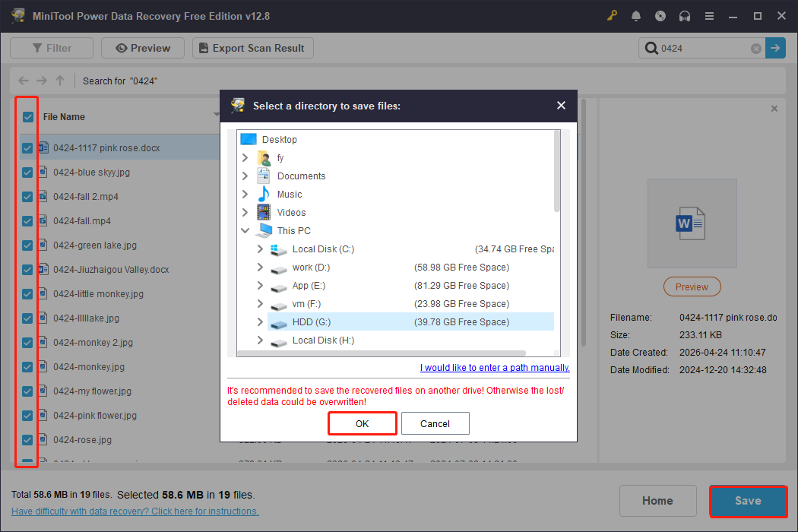The width and height of the screenshot is (798, 532).
Task: Select the Documents folder icon
Action: pyautogui.click(x=264, y=176)
